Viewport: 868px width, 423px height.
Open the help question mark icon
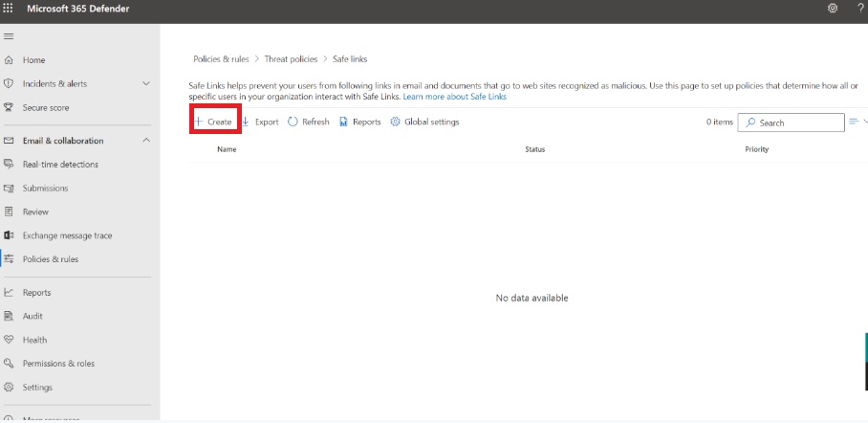860,9
